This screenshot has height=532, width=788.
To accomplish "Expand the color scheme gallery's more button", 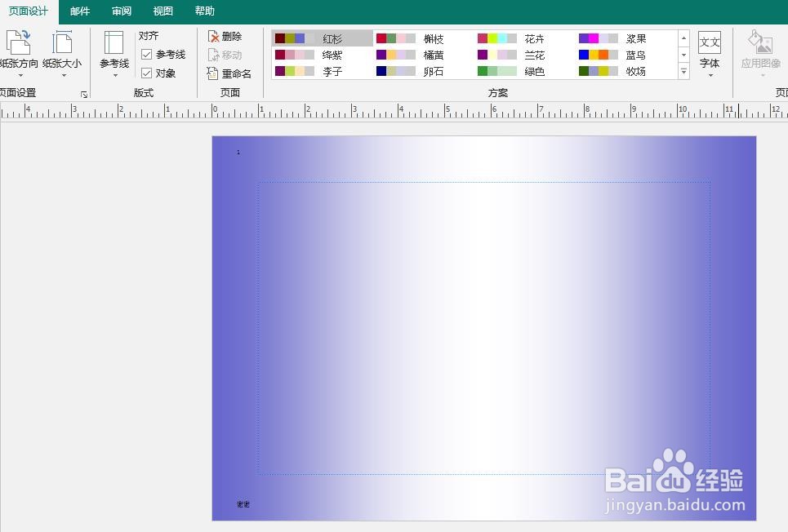I will click(x=683, y=71).
